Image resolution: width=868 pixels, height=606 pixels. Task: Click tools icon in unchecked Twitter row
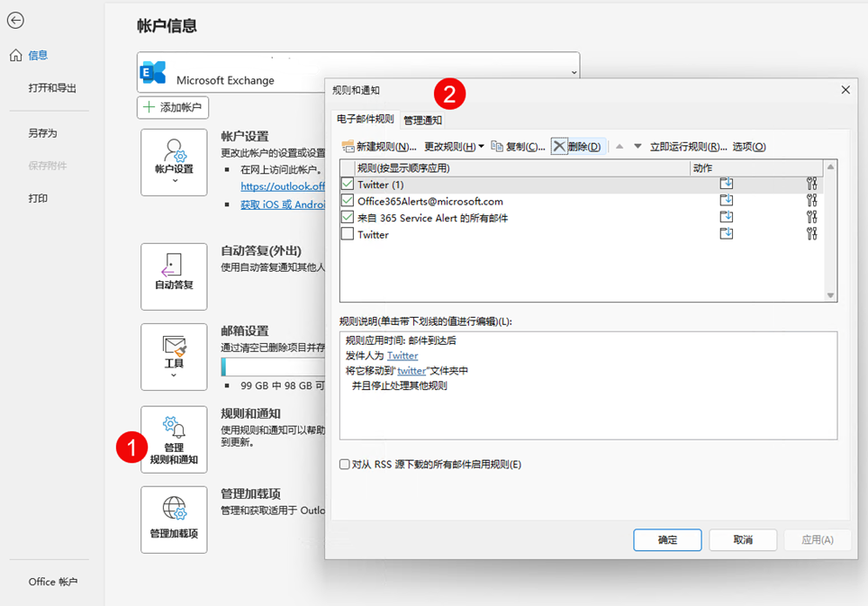[811, 233]
